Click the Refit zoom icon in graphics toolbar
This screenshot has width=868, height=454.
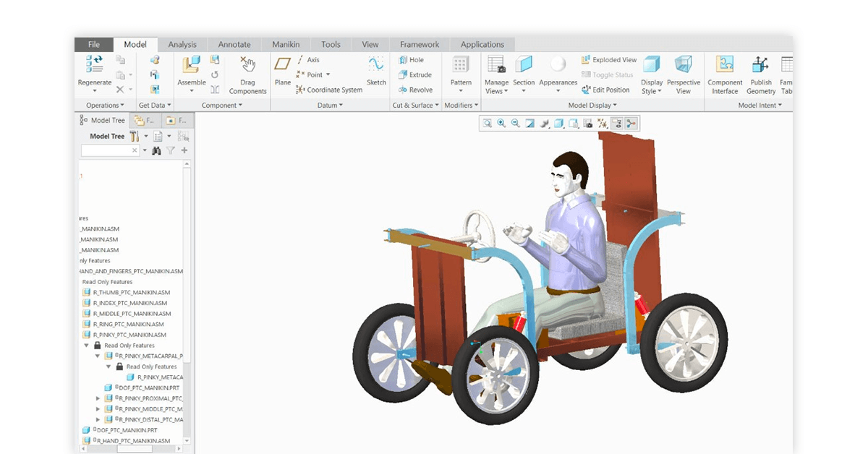[x=488, y=124]
